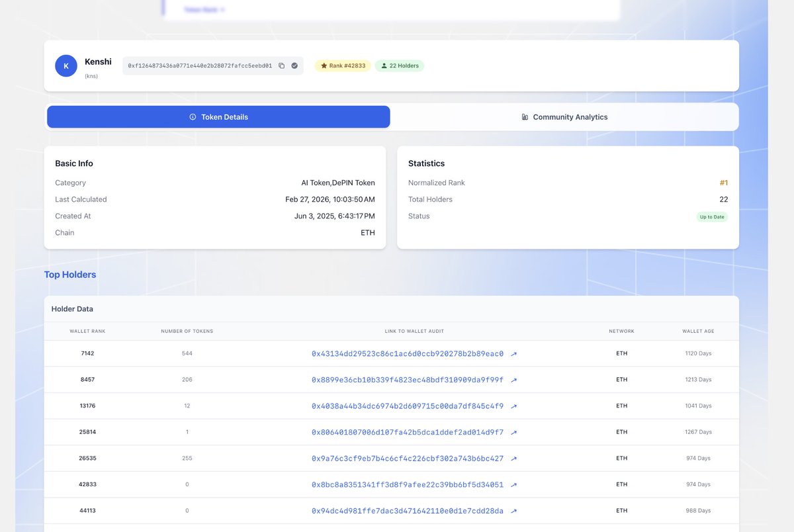794x532 pixels.
Task: Click the Network column header
Action: [621, 331]
